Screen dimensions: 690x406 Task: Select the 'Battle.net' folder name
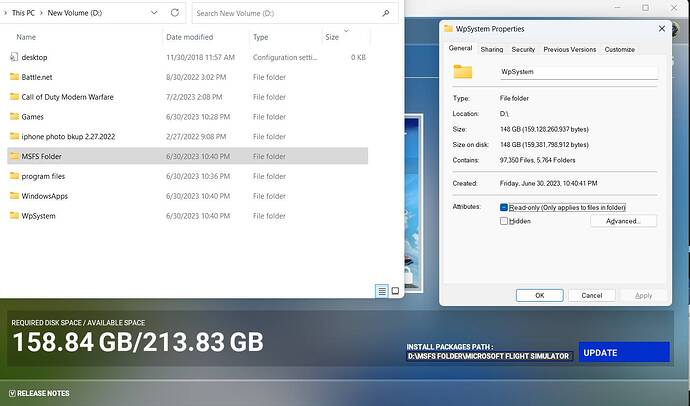tap(37, 77)
